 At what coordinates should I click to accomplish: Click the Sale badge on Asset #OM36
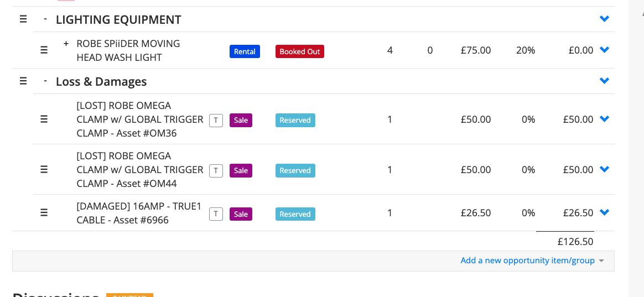(x=241, y=120)
